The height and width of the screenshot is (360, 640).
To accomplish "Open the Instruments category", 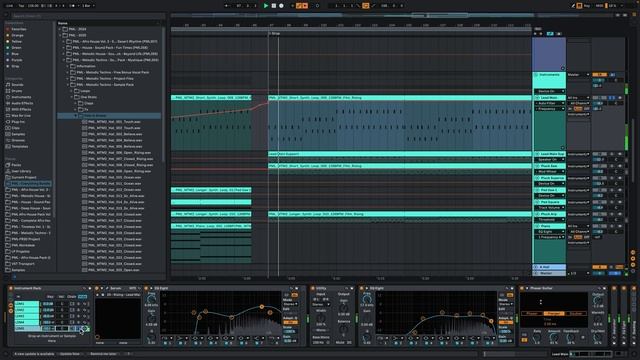I will (x=21, y=97).
